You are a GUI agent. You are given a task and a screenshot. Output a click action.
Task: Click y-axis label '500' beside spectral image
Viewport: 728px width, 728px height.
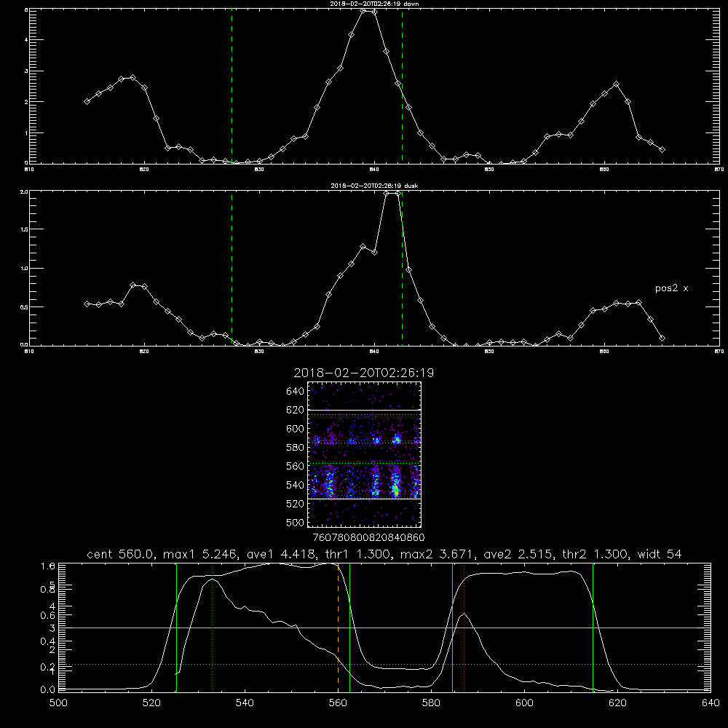pyautogui.click(x=296, y=522)
